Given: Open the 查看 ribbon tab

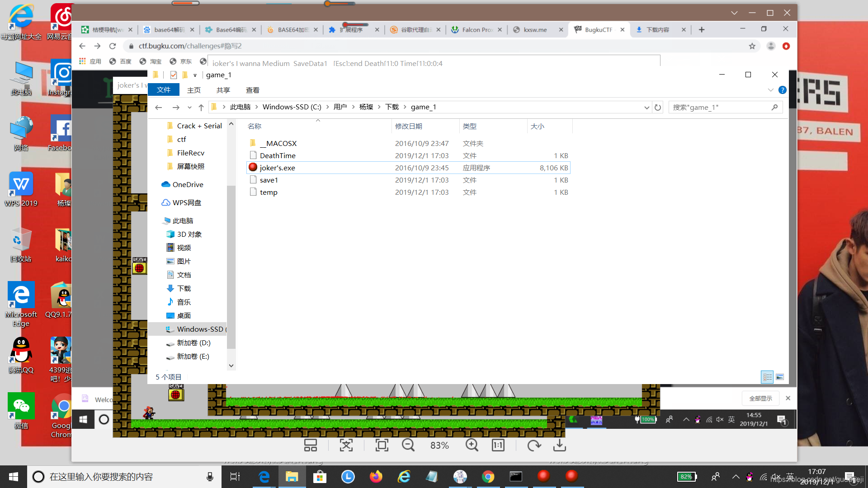Looking at the screenshot, I should coord(252,90).
